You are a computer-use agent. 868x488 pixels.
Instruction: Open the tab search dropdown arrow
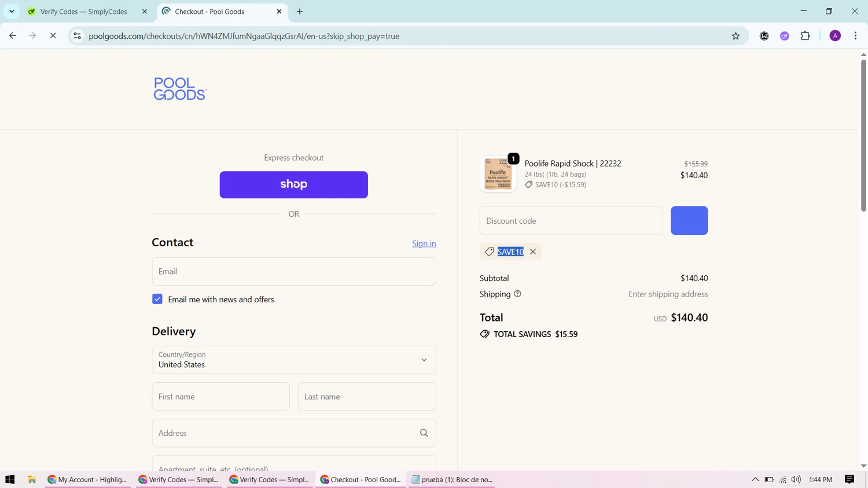pos(12,12)
